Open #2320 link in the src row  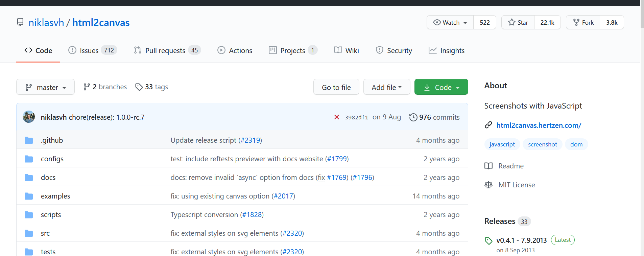[292, 233]
